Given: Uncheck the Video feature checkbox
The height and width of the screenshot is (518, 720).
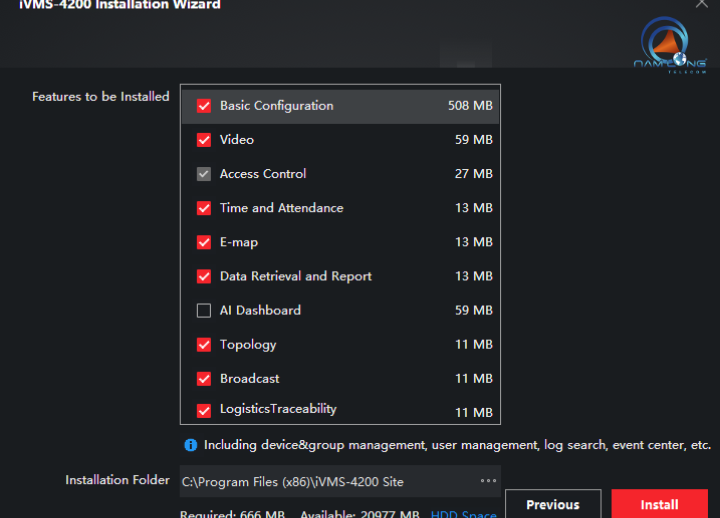Looking at the screenshot, I should 204,140.
